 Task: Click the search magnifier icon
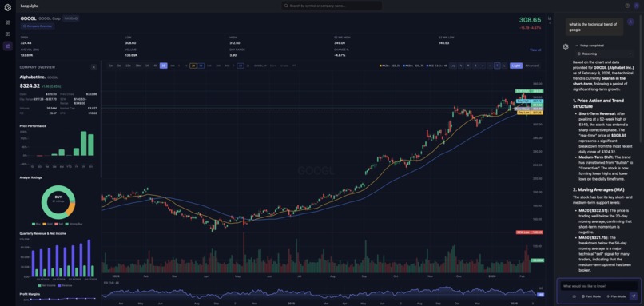tap(286, 6)
